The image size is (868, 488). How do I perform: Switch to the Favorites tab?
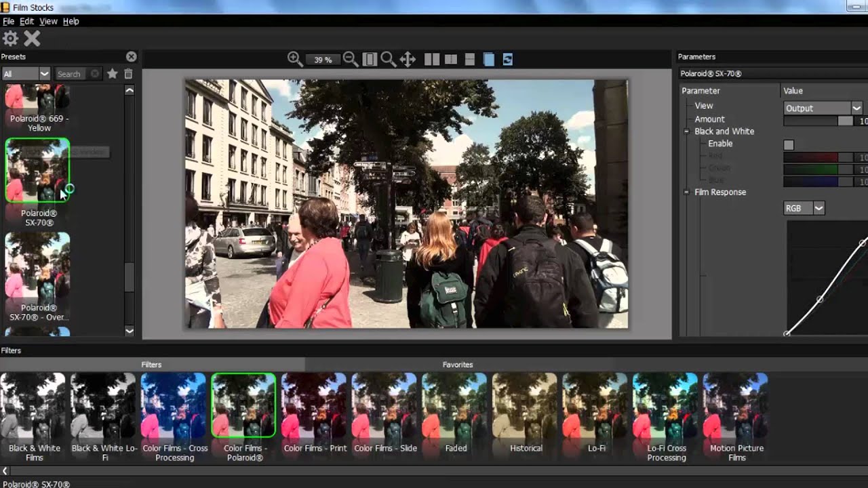(458, 365)
